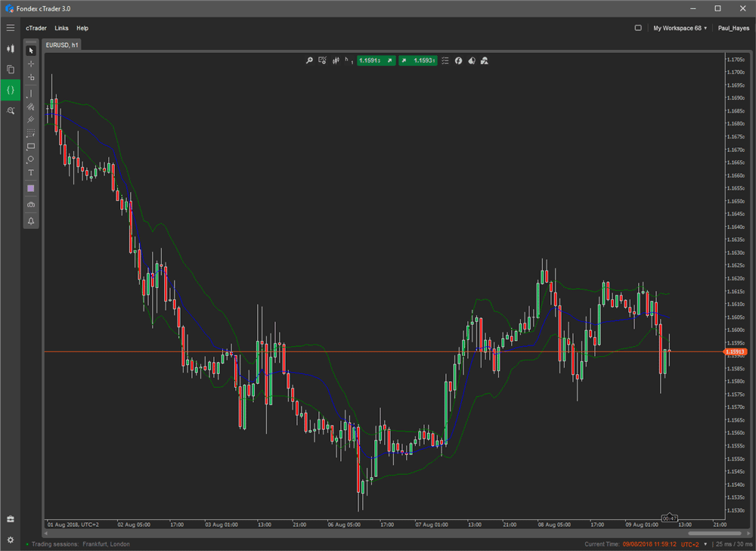Pick the purple color swatch in the drawing toolbar
This screenshot has height=551, width=756.
pos(30,188)
